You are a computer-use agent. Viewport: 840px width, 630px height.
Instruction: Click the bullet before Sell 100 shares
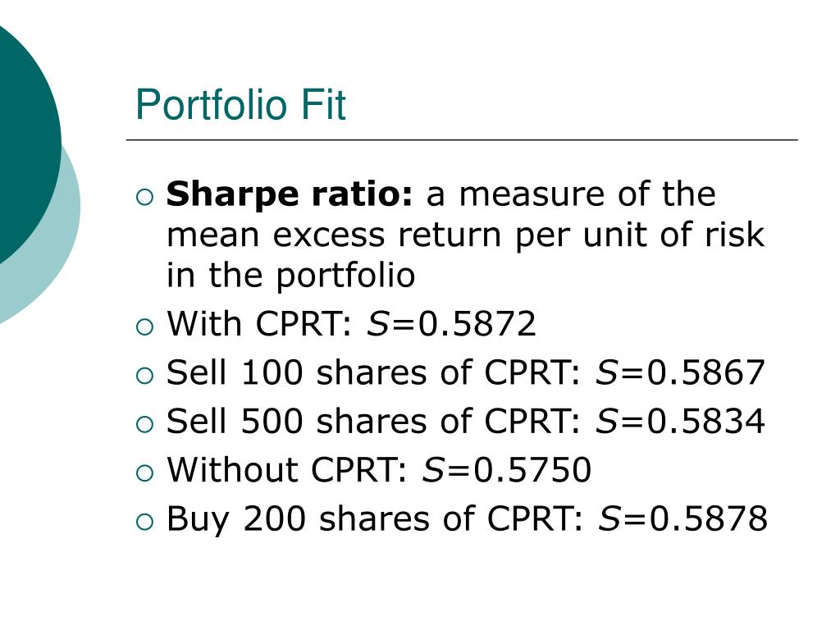click(x=144, y=376)
